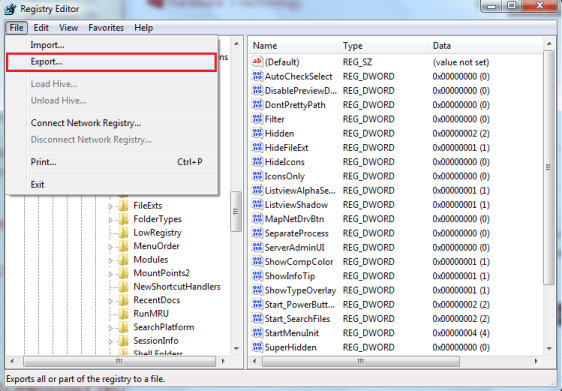The image size is (562, 391).
Task: Click the SearchPlatform folder icon
Action: [x=123, y=327]
